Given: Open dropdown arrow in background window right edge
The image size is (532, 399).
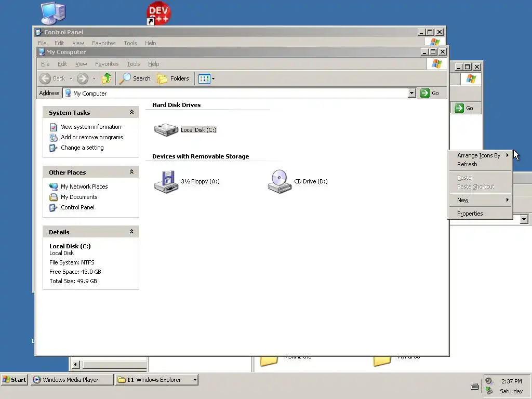Looking at the screenshot, I should [x=524, y=219].
